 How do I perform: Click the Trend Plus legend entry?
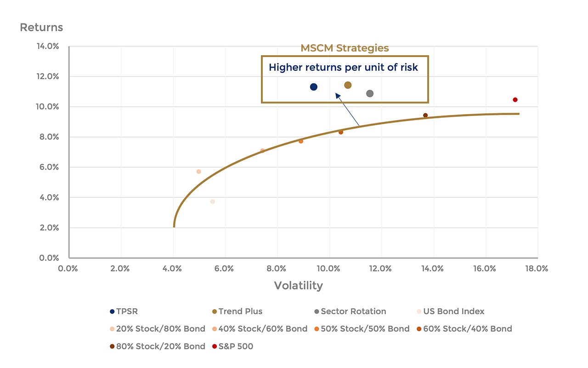click(237, 311)
